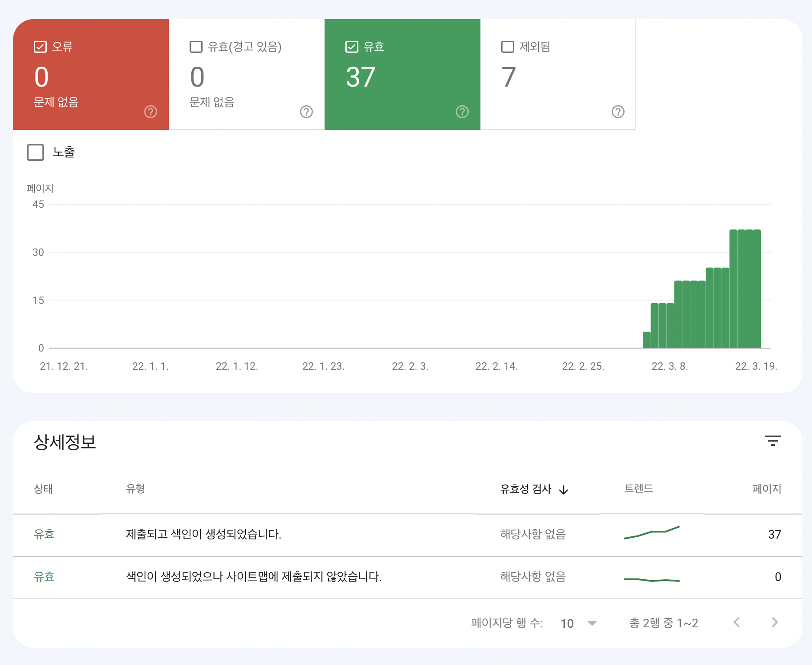Click the trend sparkline for the 37-page row
812x665 pixels.
click(x=651, y=532)
